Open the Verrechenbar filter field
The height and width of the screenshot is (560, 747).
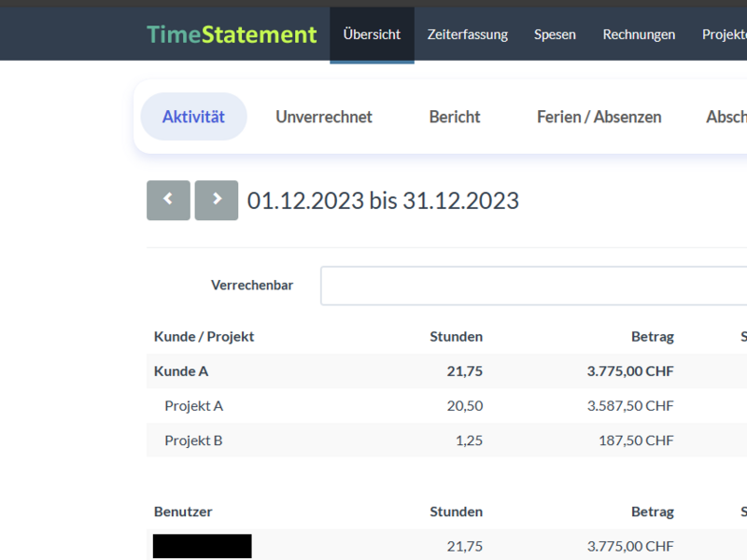(x=532, y=286)
